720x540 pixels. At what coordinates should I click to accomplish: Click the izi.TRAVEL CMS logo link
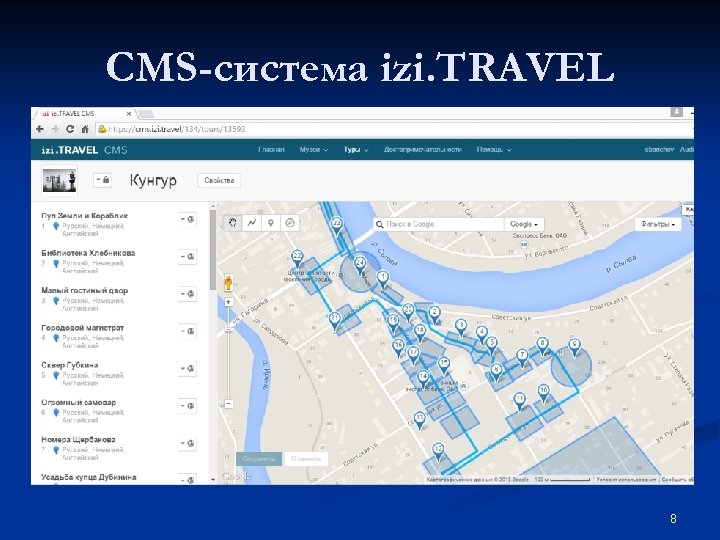tap(84, 150)
